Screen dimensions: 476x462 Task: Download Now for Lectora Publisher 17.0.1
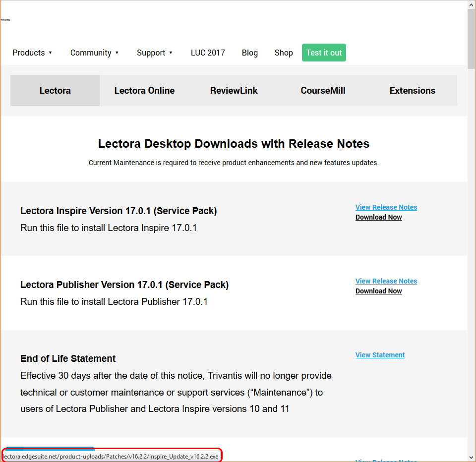pyautogui.click(x=378, y=291)
